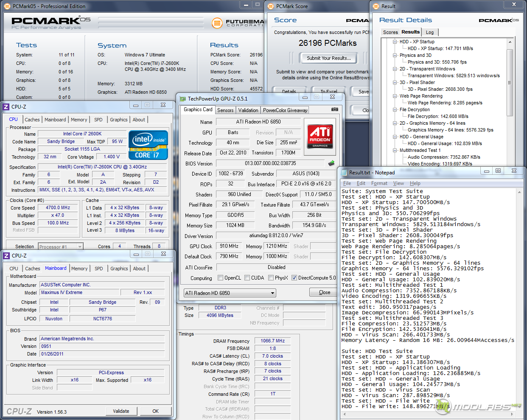527x420 pixels.
Task: Click the BIOS save chip icon
Action: pos(331,163)
